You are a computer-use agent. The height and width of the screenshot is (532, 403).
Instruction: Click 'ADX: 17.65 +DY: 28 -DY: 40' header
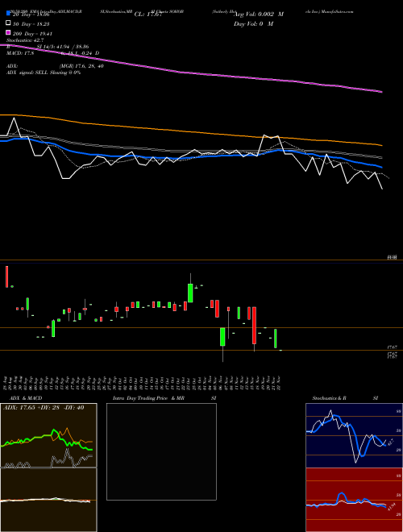(44, 408)
